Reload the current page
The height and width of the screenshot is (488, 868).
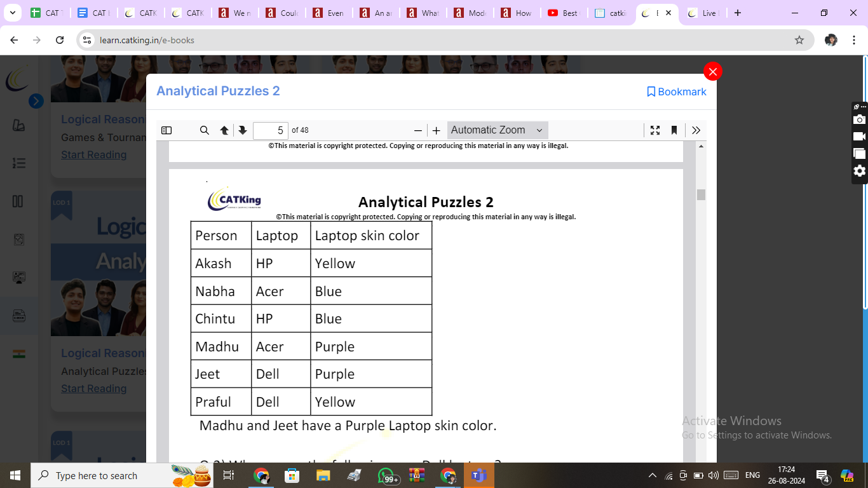pyautogui.click(x=60, y=40)
